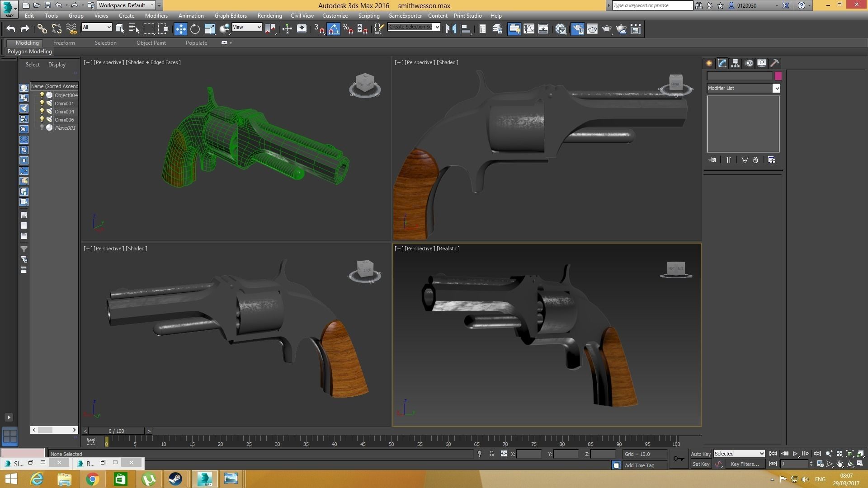Open the Scripting menu
The image size is (868, 488).
tap(369, 15)
